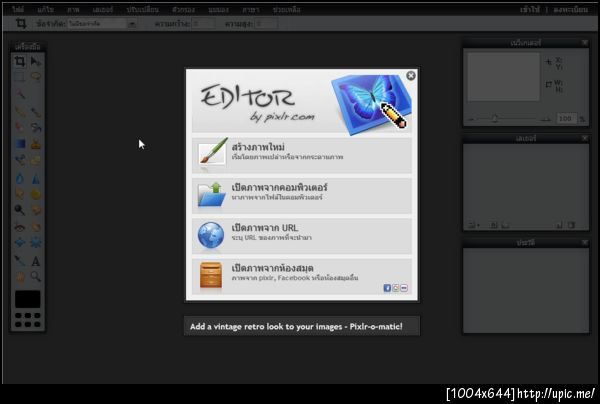Click the new layer icon in Layers panel

(559, 225)
